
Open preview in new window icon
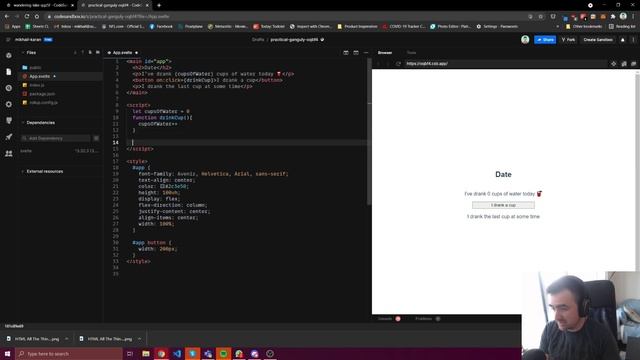(x=624, y=64)
